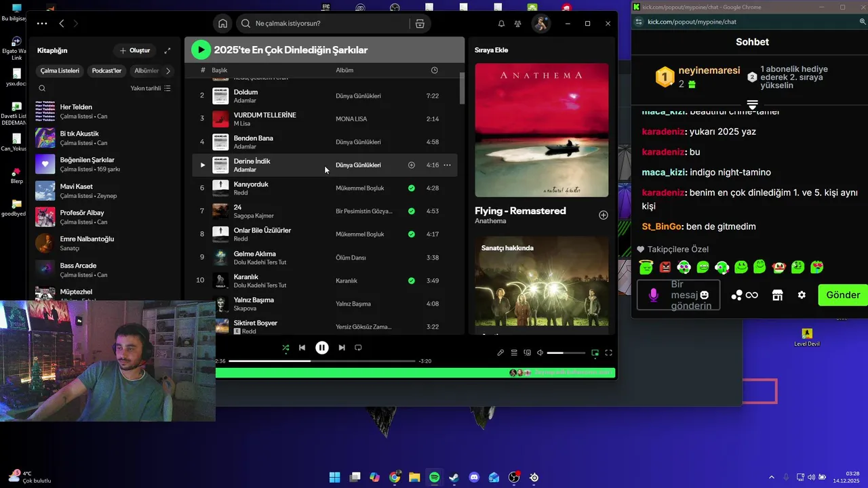
Task: Add Derine İndik to Liked Songs
Action: click(x=411, y=165)
